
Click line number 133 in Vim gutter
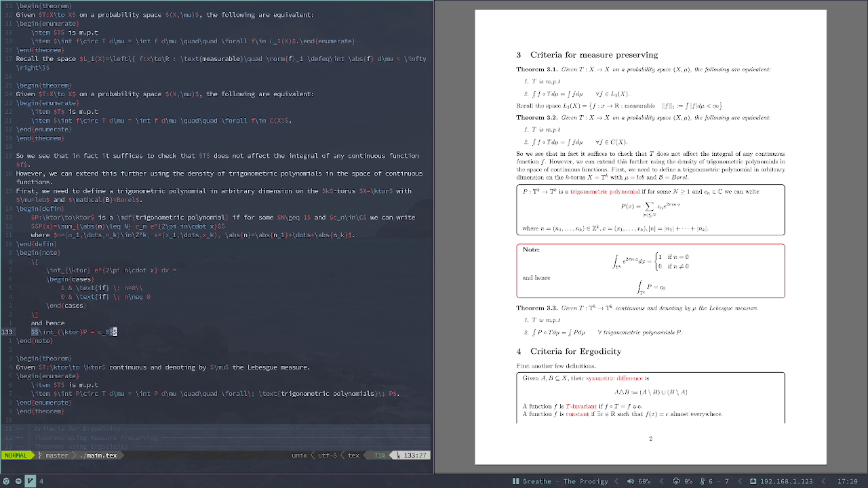(x=7, y=332)
